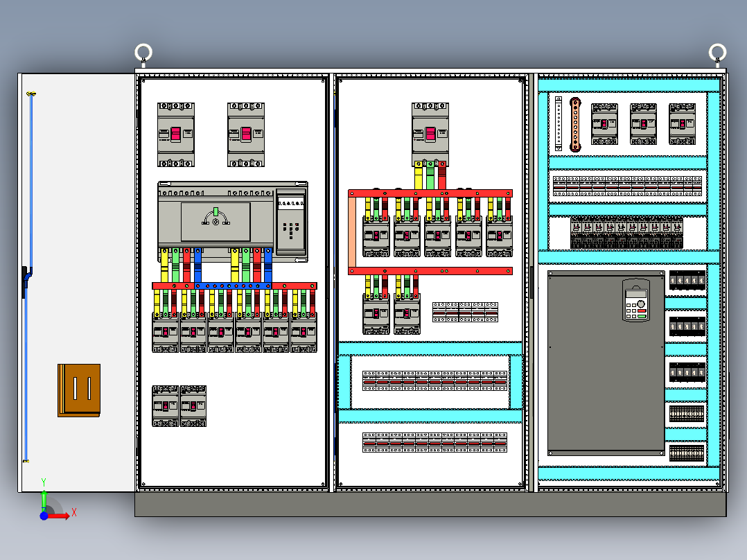Select the terminal strip inside the cyan duct frame
747x560 pixels.
pyautogui.click(x=434, y=381)
